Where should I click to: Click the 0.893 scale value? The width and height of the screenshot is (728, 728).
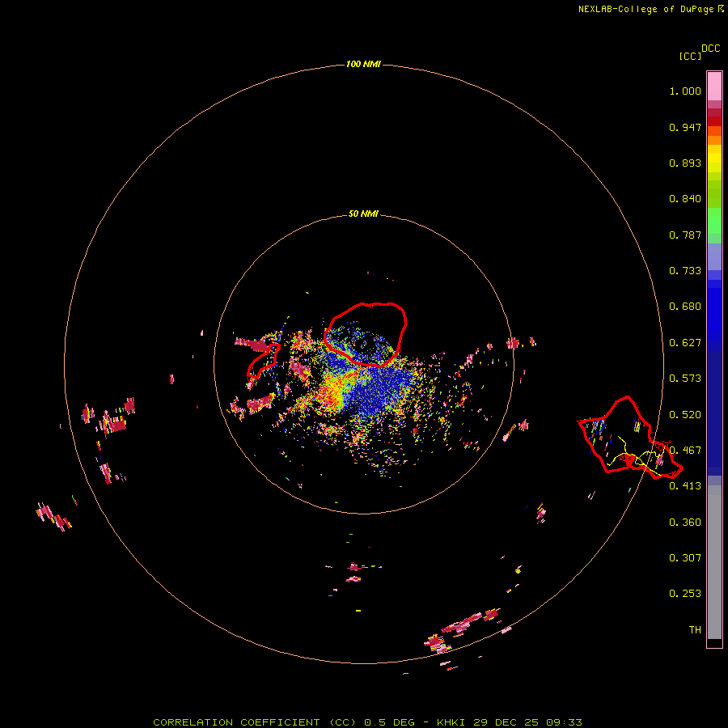point(685,163)
